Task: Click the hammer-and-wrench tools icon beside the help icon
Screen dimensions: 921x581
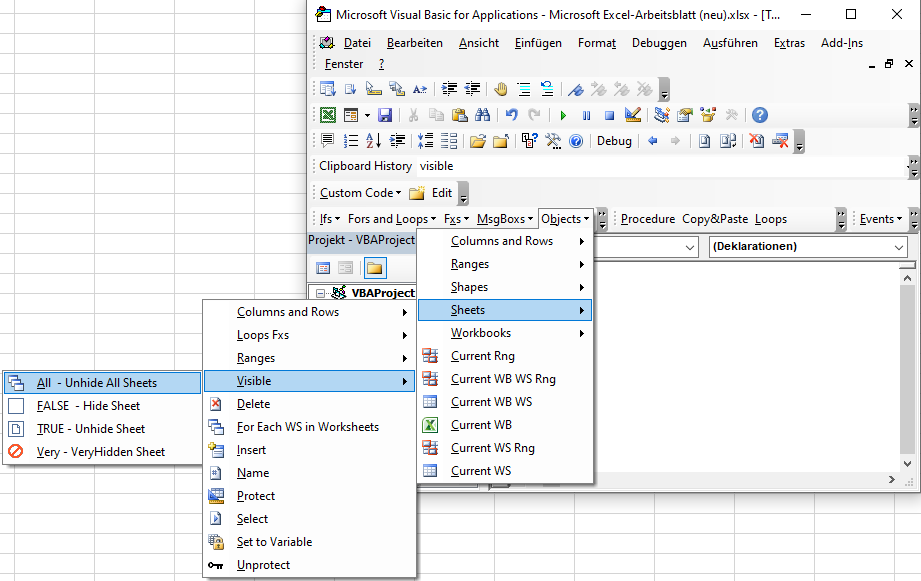Action: (x=553, y=141)
